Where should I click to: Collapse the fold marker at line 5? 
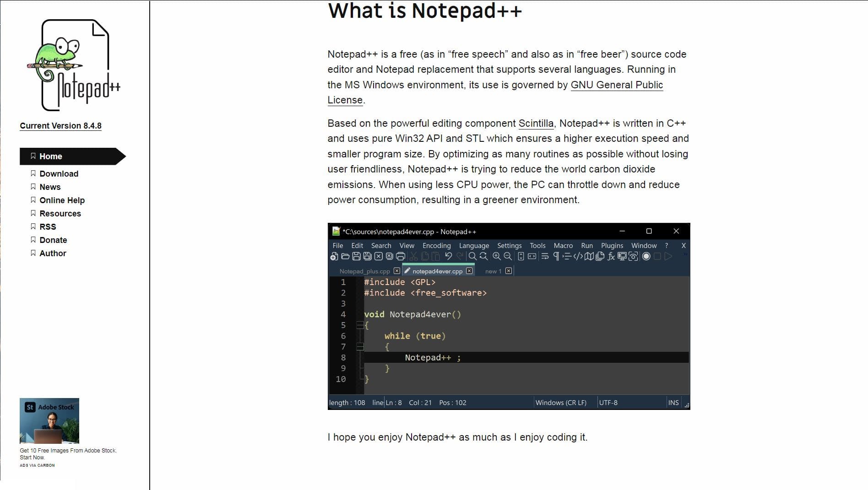[x=360, y=325]
